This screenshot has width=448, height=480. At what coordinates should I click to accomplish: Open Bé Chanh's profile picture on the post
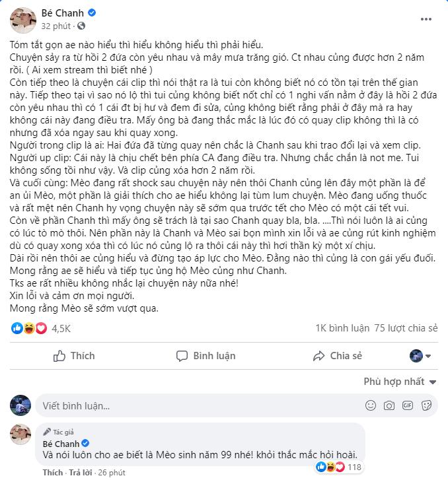[x=22, y=19]
